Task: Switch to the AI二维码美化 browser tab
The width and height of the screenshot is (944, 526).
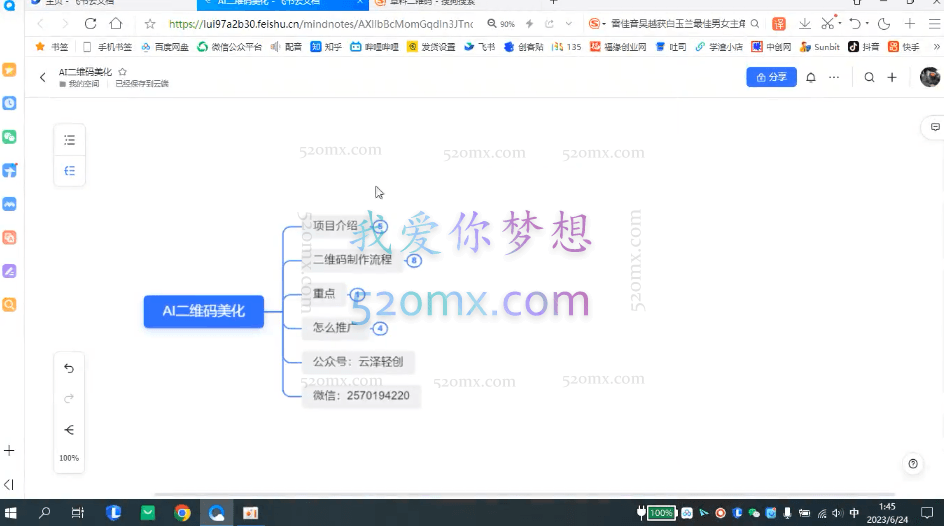Action: pyautogui.click(x=283, y=4)
